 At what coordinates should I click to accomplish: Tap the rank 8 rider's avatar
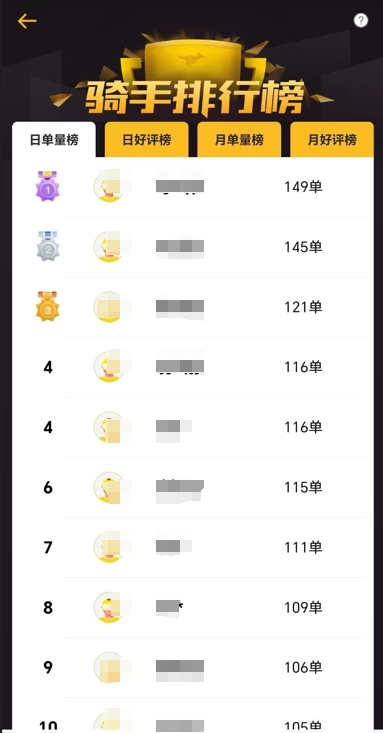pyautogui.click(x=109, y=607)
